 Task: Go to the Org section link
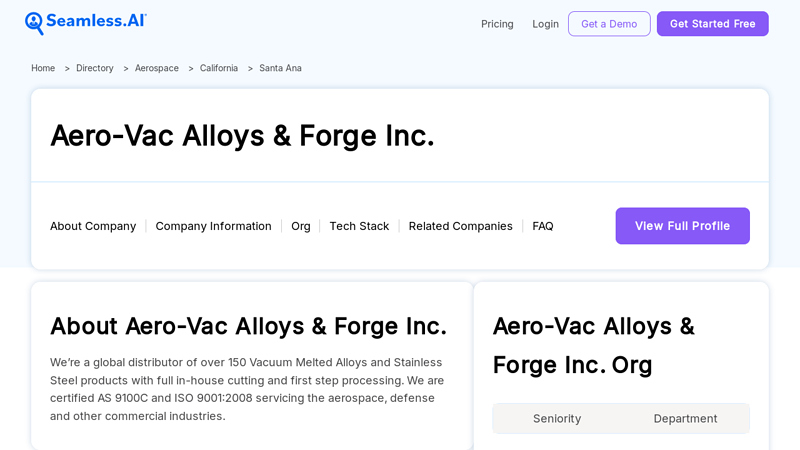(x=301, y=226)
